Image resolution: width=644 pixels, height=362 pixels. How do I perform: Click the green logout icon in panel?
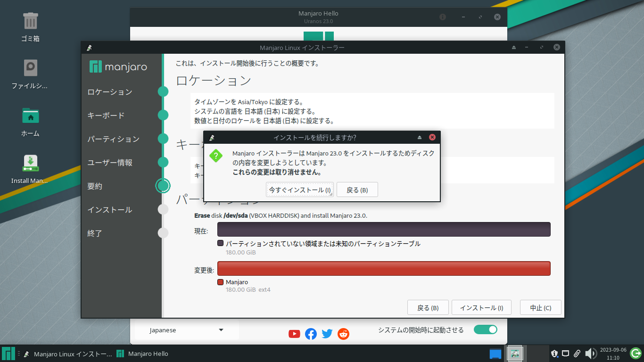coord(636,354)
